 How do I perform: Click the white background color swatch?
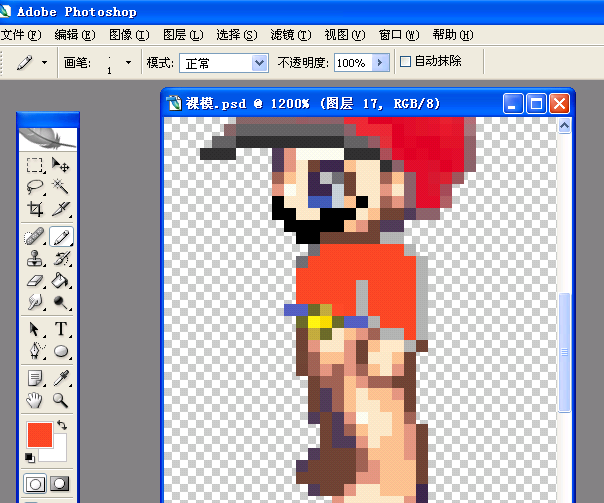(57, 453)
